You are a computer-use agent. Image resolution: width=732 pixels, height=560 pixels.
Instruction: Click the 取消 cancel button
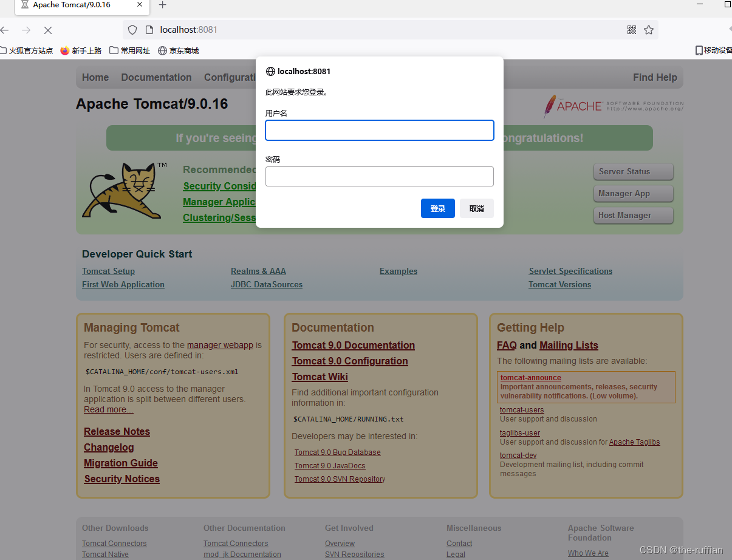pos(477,208)
